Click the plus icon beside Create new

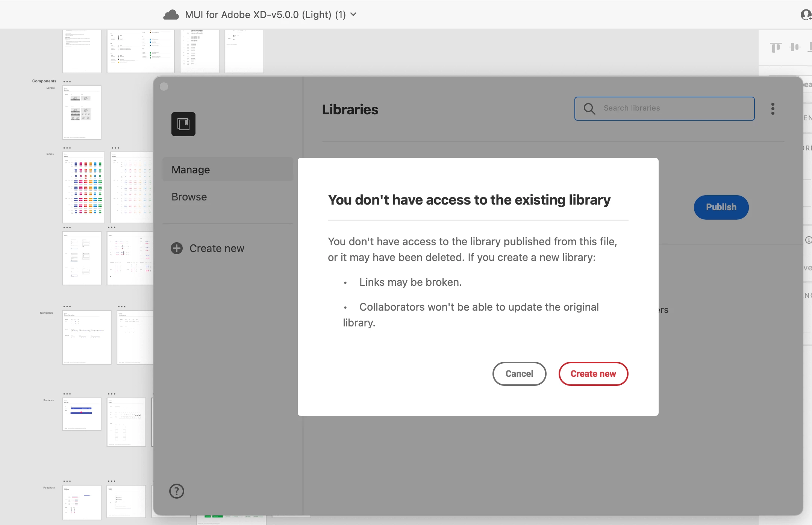[177, 248]
